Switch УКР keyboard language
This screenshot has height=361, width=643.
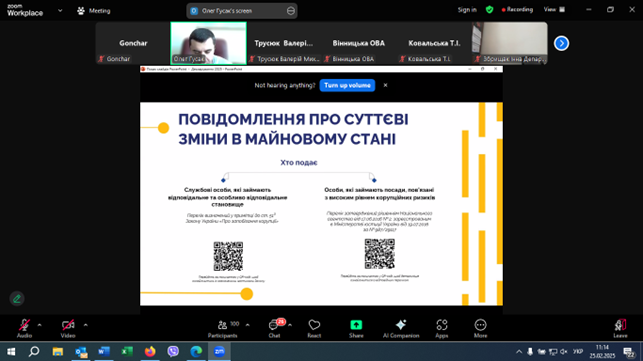coord(578,352)
